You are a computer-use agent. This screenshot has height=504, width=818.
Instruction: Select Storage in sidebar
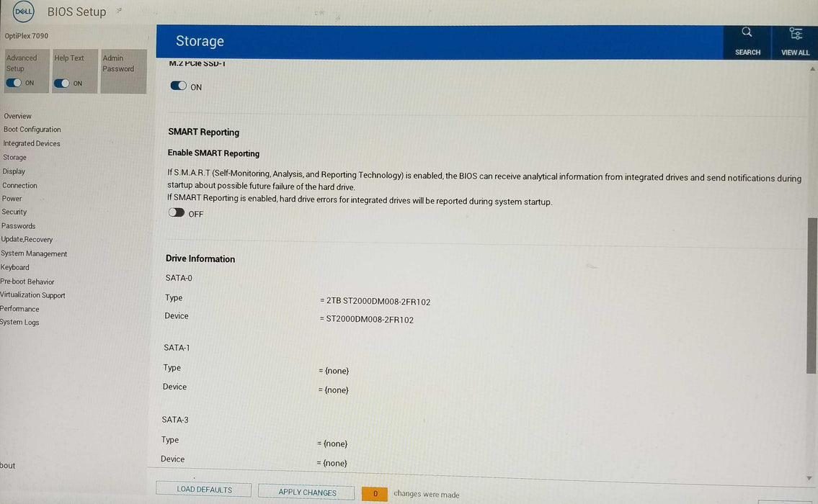pyautogui.click(x=14, y=158)
